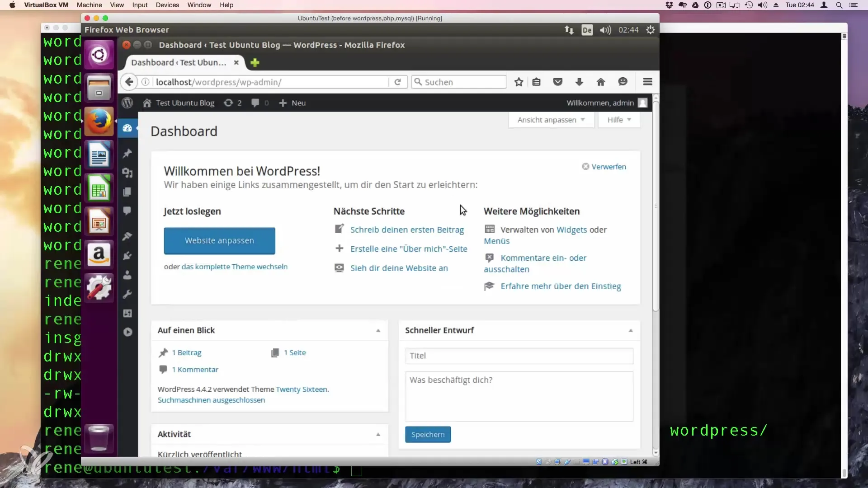Open View menu in macOS menubar
The height and width of the screenshot is (488, 868).
coord(117,5)
